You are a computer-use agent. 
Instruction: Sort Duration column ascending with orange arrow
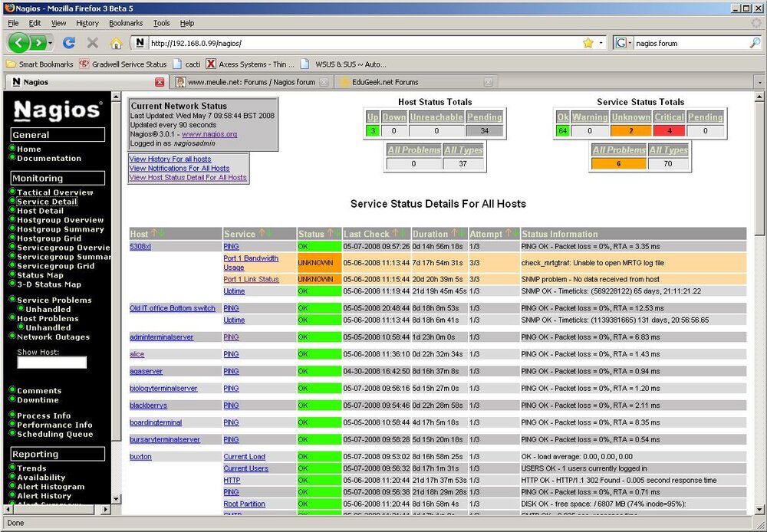453,234
